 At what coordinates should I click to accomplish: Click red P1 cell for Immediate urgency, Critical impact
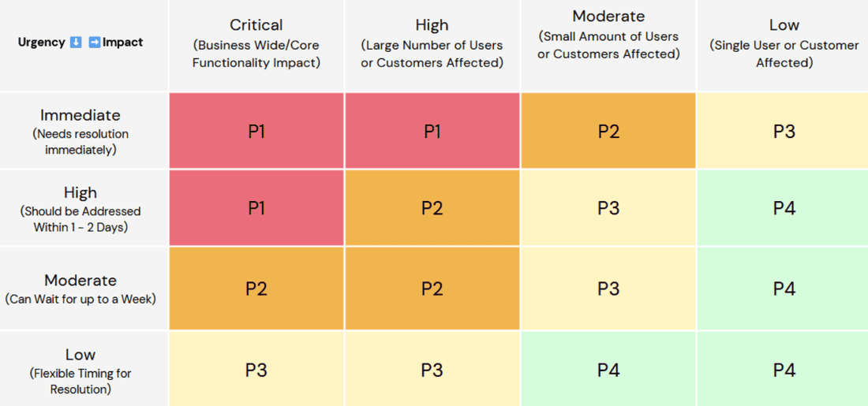[256, 131]
